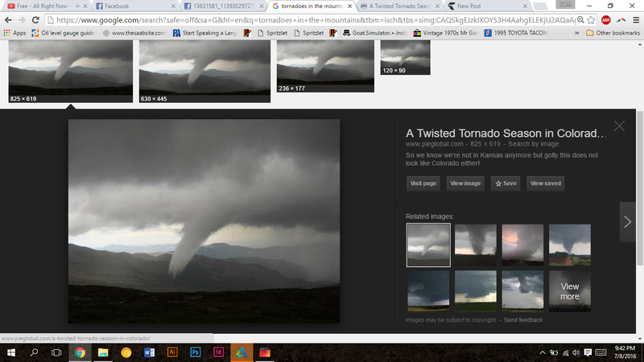Viewport: 644px width, 362px height.
Task: Select the 630 × 445 tornado thumbnail
Action: 204,71
